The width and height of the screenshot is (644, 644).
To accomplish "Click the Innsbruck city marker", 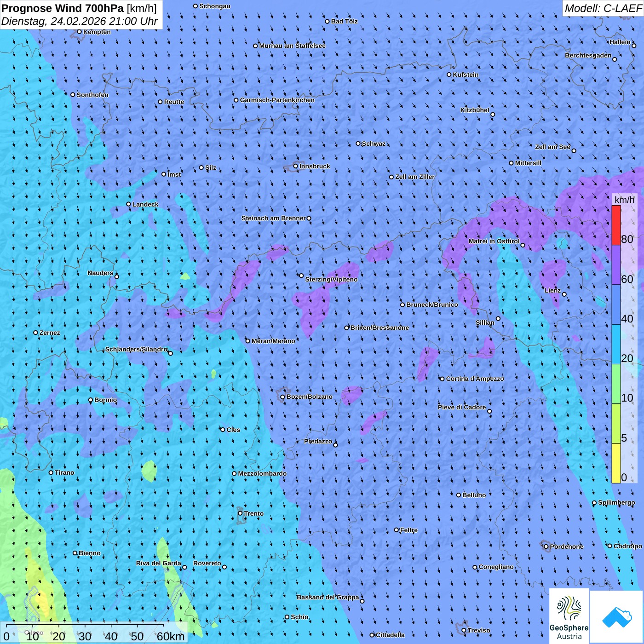I will (295, 166).
